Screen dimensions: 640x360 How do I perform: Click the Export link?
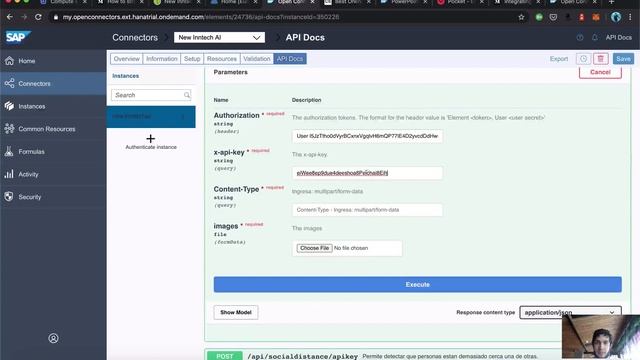[559, 59]
